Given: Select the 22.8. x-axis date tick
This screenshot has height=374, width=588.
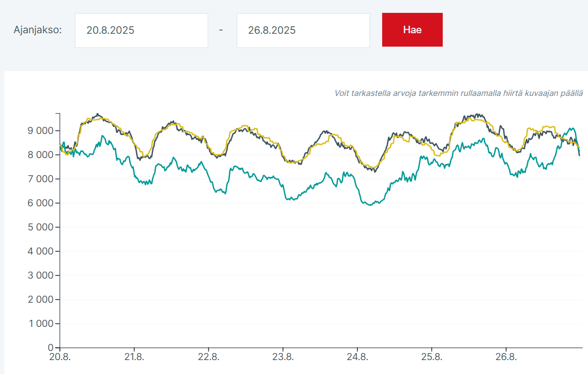Looking at the screenshot, I should 208,357.
